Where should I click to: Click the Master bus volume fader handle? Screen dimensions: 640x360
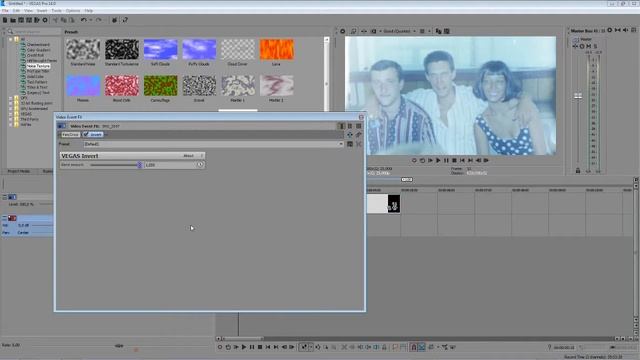click(x=578, y=96)
